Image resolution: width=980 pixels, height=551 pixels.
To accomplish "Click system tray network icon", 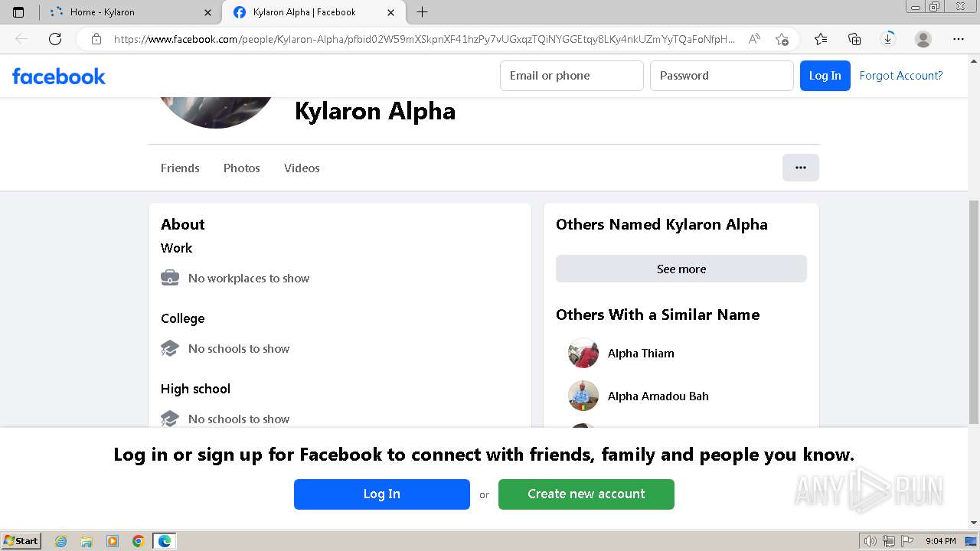I will tap(888, 541).
